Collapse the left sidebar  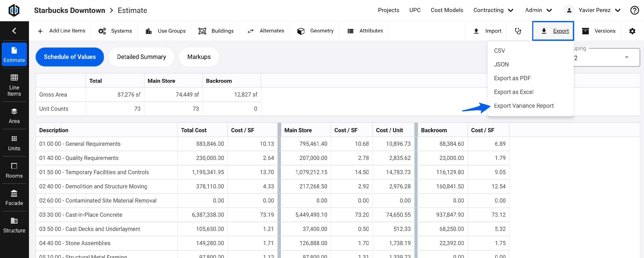click(x=14, y=31)
